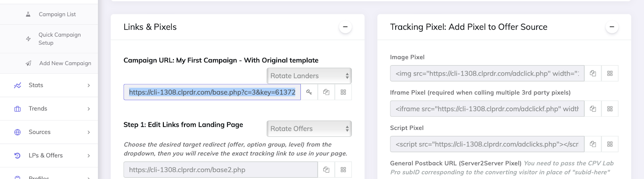
Task: Click the Add New Campaign megaphone icon
Action: pos(28,63)
